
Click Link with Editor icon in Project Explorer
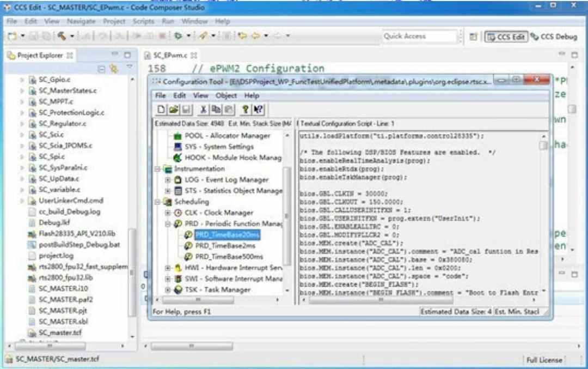(114, 69)
